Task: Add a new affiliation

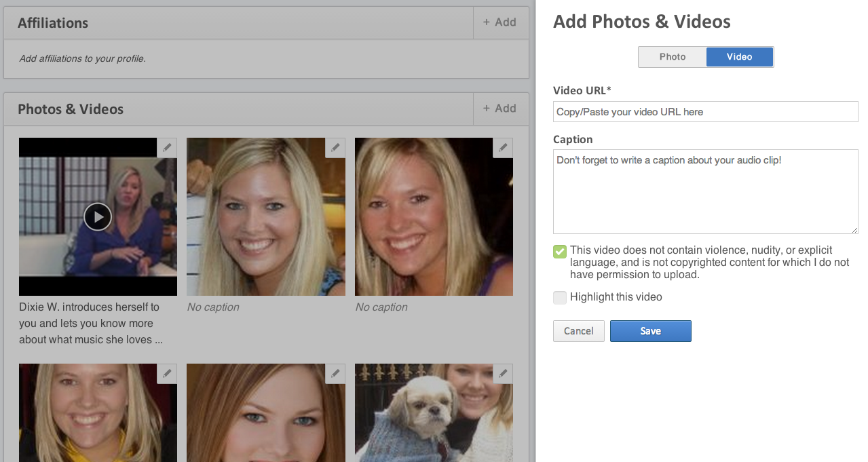Action: 500,22
